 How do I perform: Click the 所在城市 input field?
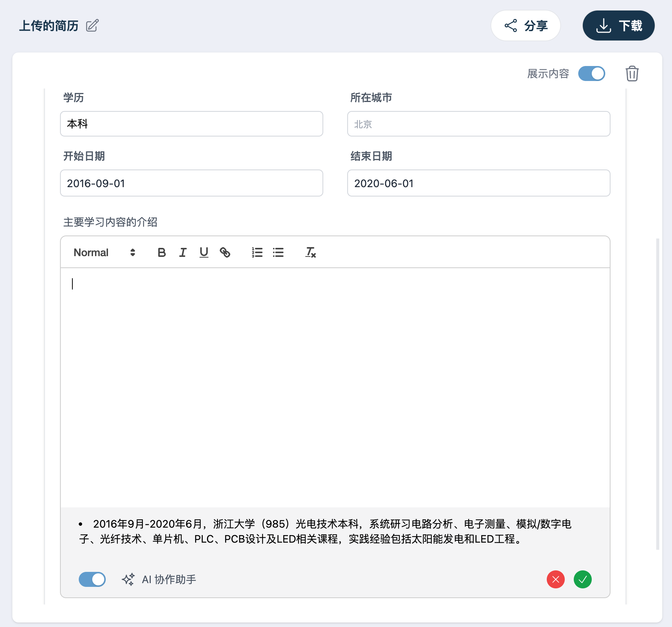click(x=478, y=124)
